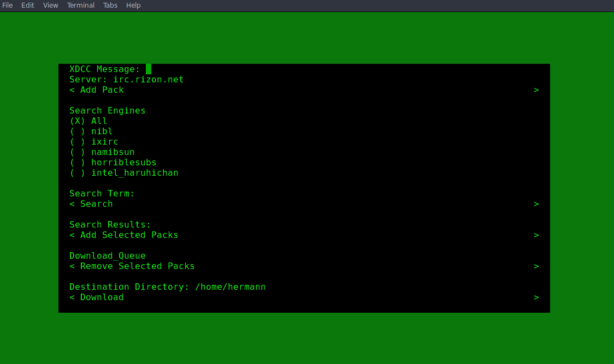This screenshot has width=614, height=364.
Task: Click the Add Selected Packs button
Action: click(x=304, y=235)
